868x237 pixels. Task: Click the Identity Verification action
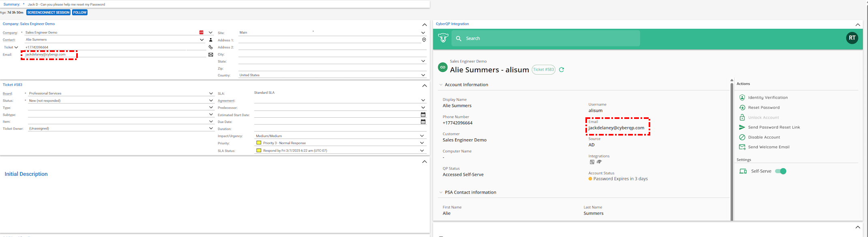click(768, 97)
